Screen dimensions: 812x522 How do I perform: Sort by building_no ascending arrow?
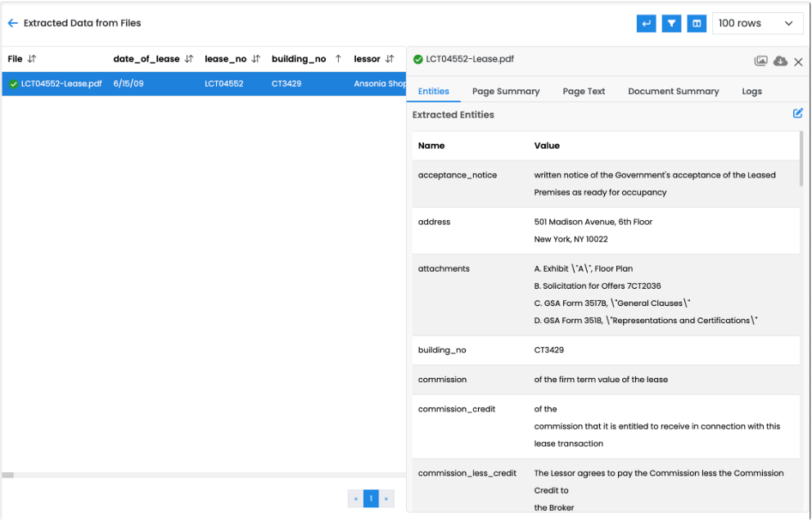point(338,59)
